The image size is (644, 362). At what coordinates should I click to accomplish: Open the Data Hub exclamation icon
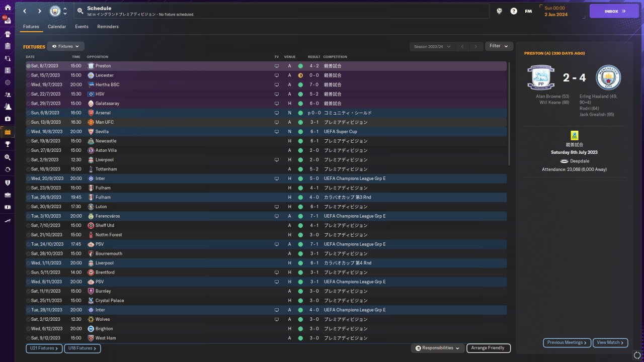coord(8,70)
